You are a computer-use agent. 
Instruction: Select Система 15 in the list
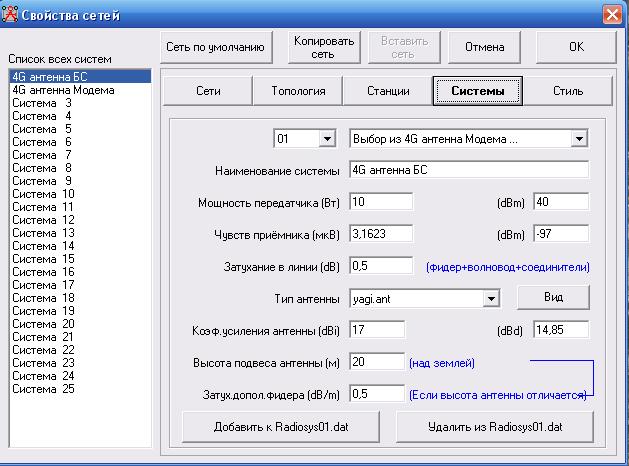coord(80,259)
